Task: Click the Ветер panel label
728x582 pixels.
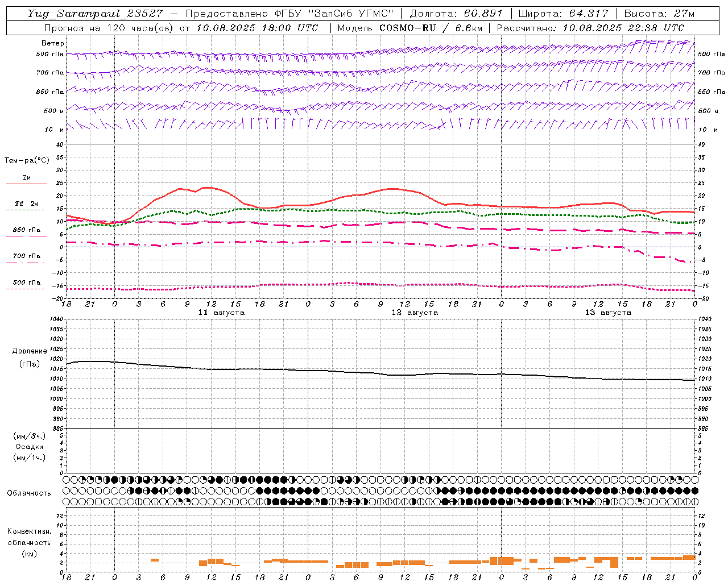Action: point(53,43)
